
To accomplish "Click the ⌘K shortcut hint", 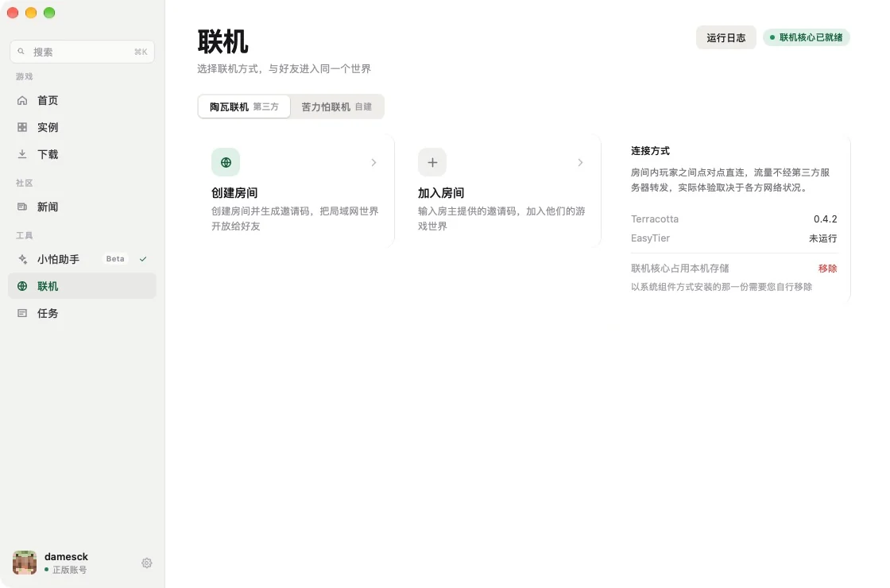I will (141, 52).
